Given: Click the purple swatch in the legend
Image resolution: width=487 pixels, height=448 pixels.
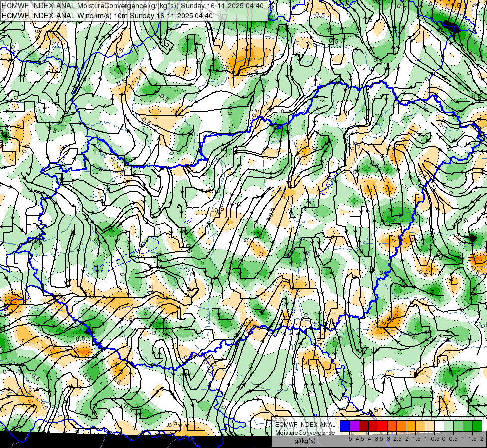Looking at the screenshot, I should (354, 426).
